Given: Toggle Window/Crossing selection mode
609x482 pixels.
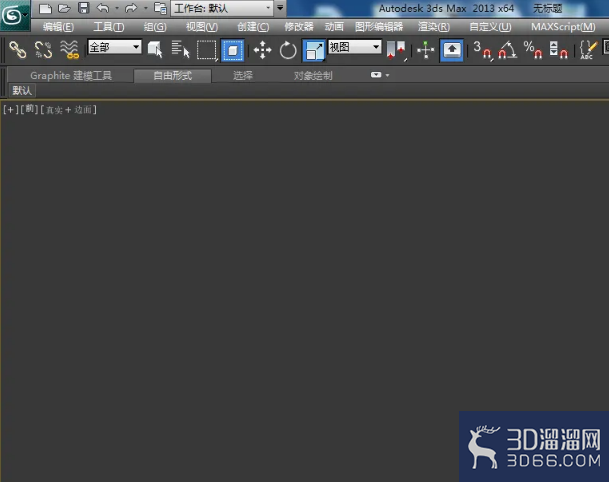Looking at the screenshot, I should click(233, 50).
